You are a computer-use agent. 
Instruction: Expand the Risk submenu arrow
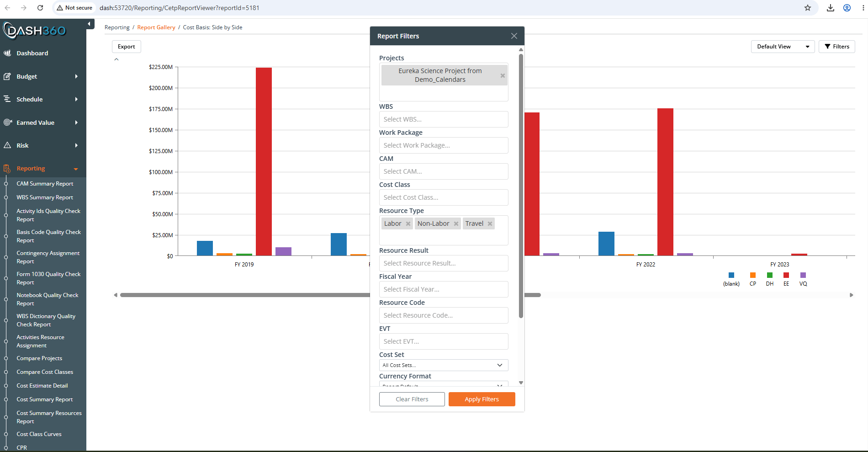[x=76, y=145]
